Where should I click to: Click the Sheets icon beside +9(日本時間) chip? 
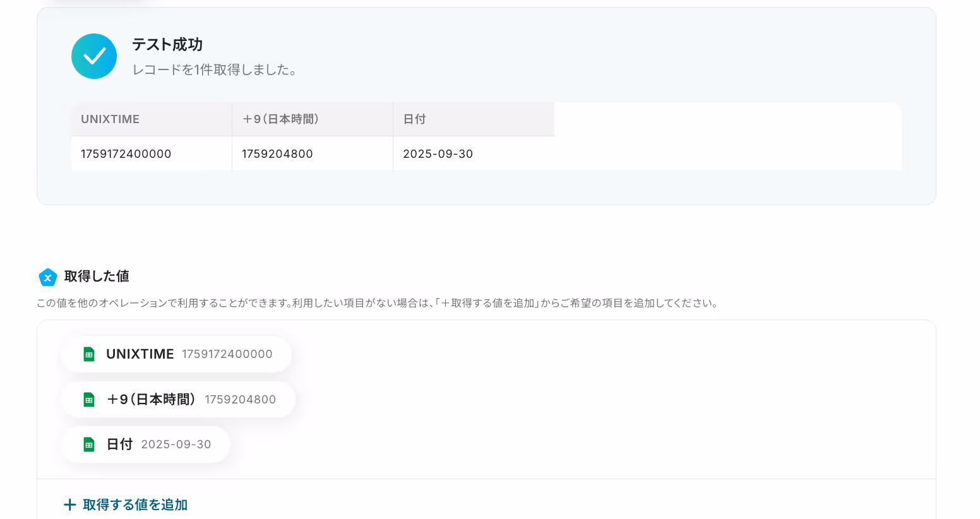(89, 400)
